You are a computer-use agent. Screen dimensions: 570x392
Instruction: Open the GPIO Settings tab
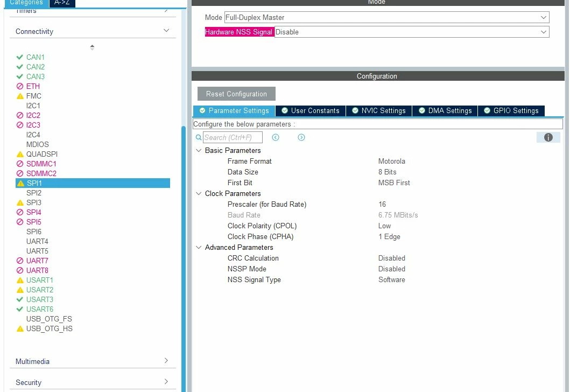click(x=511, y=110)
